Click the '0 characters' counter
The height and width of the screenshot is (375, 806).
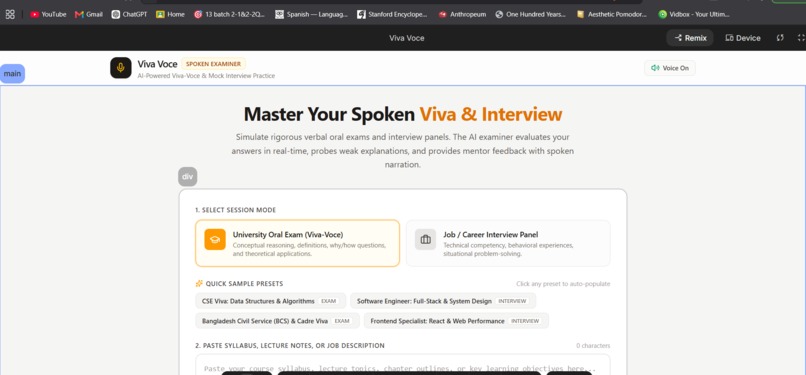(593, 346)
